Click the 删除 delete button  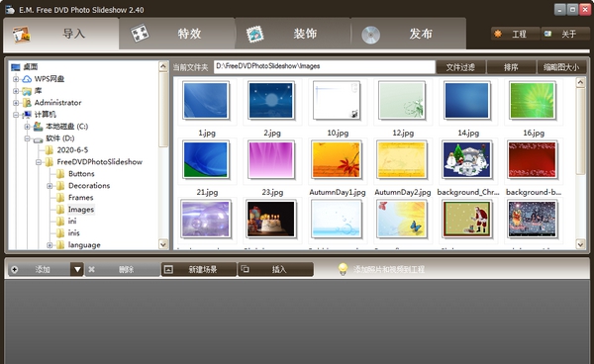[x=122, y=269]
